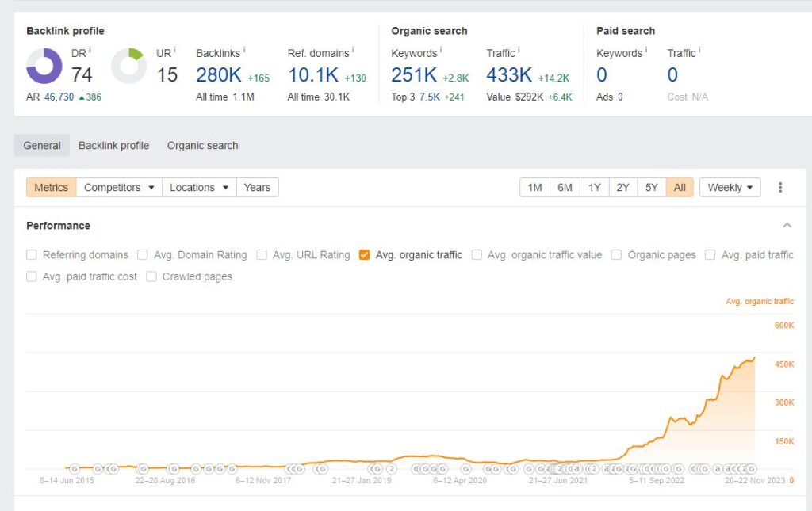Screen dimensions: 812x511
Task: Switch to the Organic search tab
Action: tap(202, 146)
